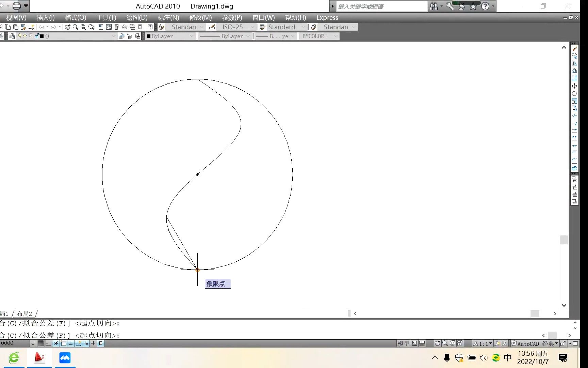The image size is (588, 368).
Task: Select the Mirror tool
Action: (x=574, y=63)
